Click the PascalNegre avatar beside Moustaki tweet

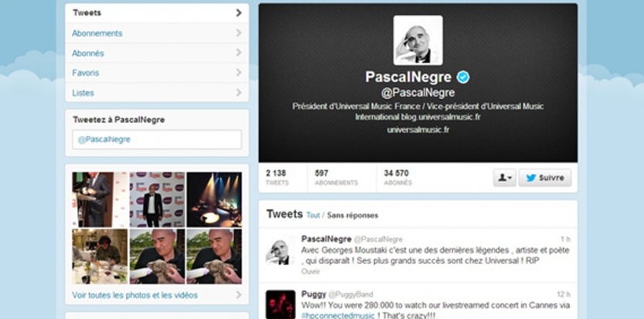[280, 250]
